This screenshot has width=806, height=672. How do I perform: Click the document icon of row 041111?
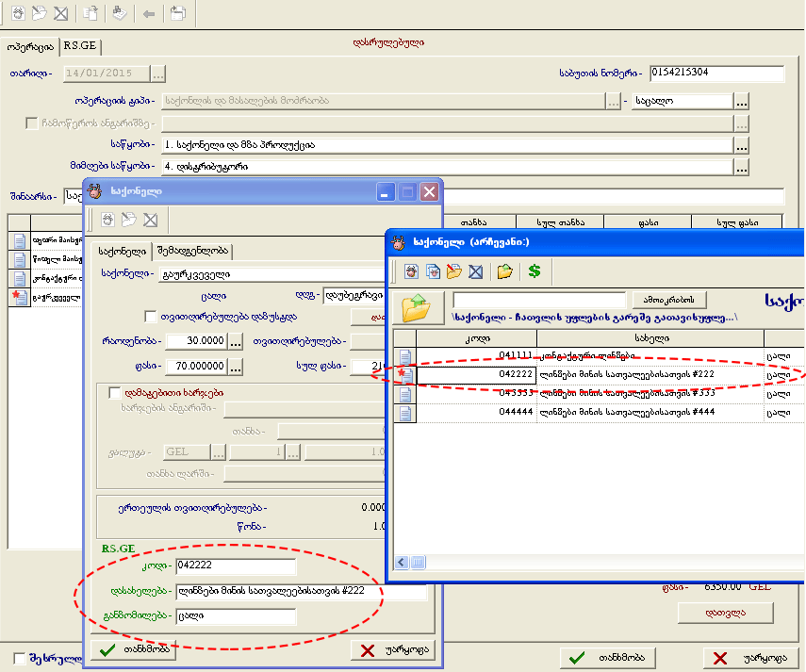[405, 355]
